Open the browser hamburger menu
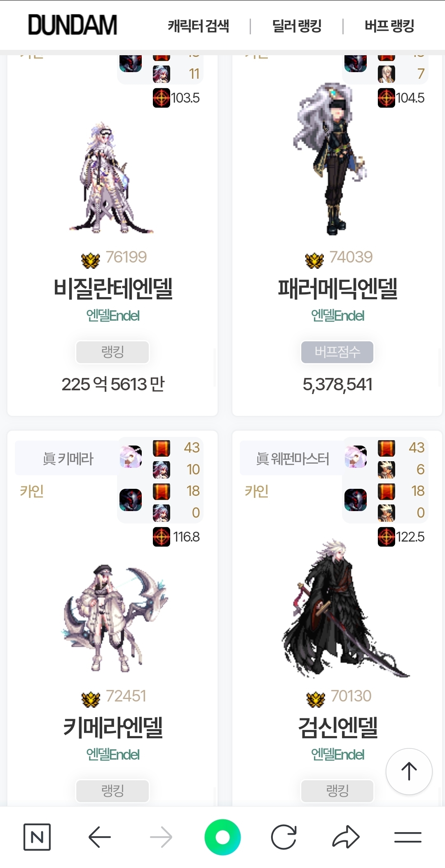Viewport: 445px width, 868px height. point(408,837)
